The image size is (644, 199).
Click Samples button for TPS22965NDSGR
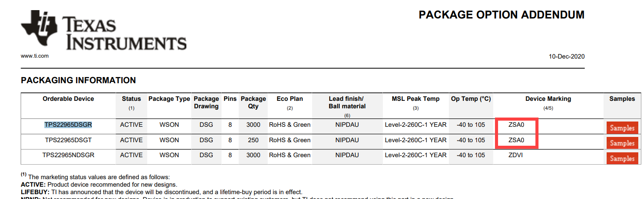(622, 158)
